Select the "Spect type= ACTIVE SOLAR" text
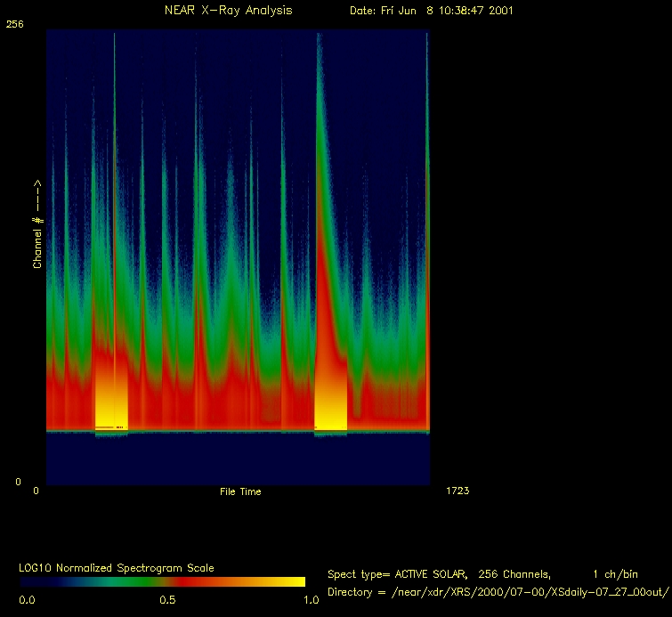Image resolution: width=672 pixels, height=617 pixels. [393, 574]
